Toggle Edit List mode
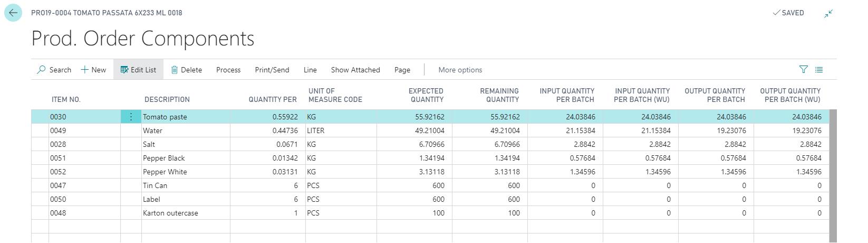 (138, 70)
